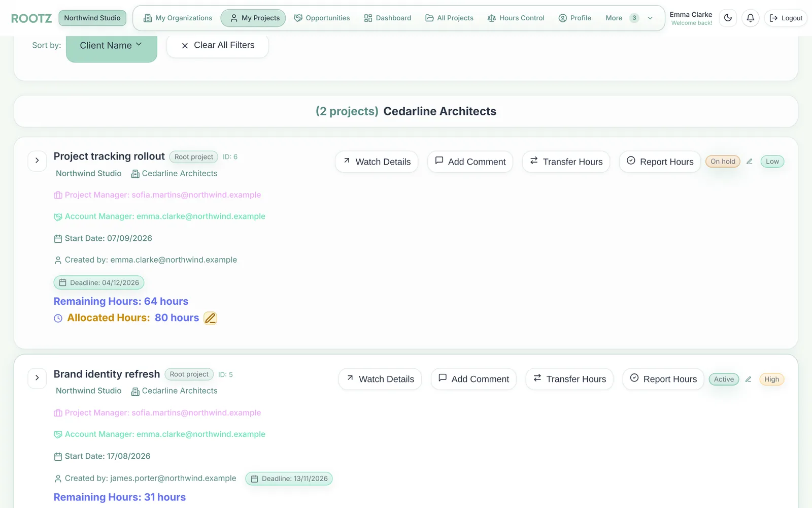Click the ROOTZ logo

pos(31,18)
